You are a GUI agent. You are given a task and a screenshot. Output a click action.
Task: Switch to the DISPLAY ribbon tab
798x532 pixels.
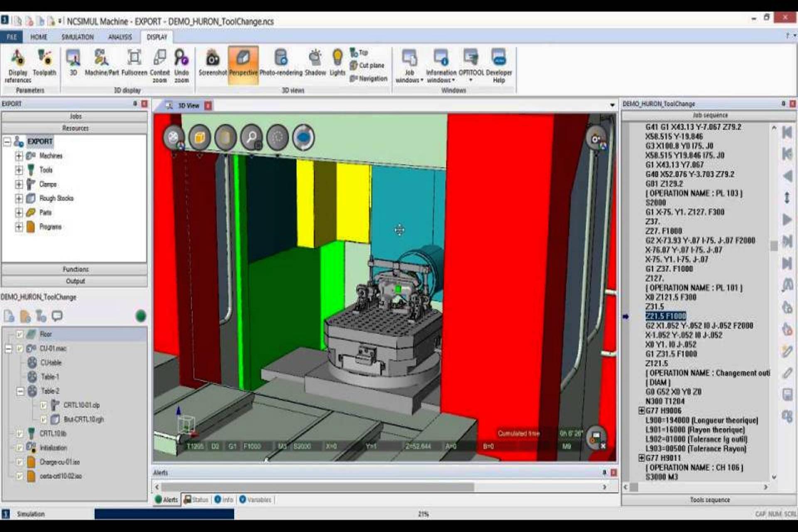tap(157, 37)
